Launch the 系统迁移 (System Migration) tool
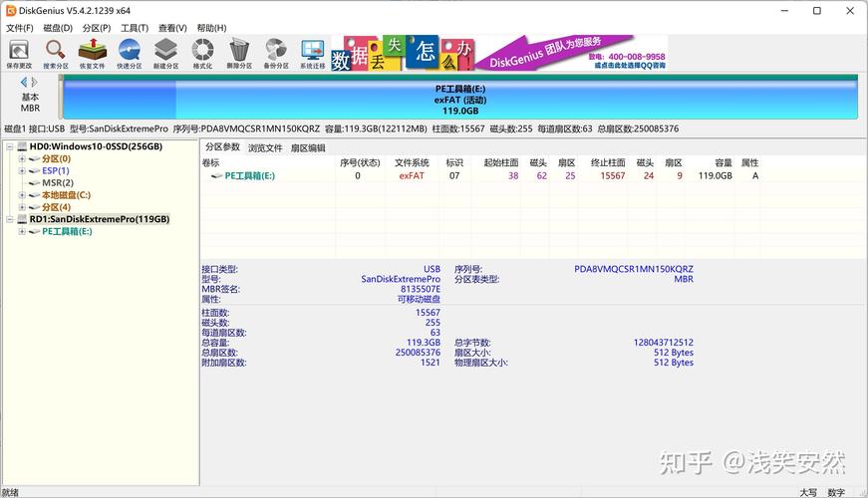 click(x=313, y=54)
